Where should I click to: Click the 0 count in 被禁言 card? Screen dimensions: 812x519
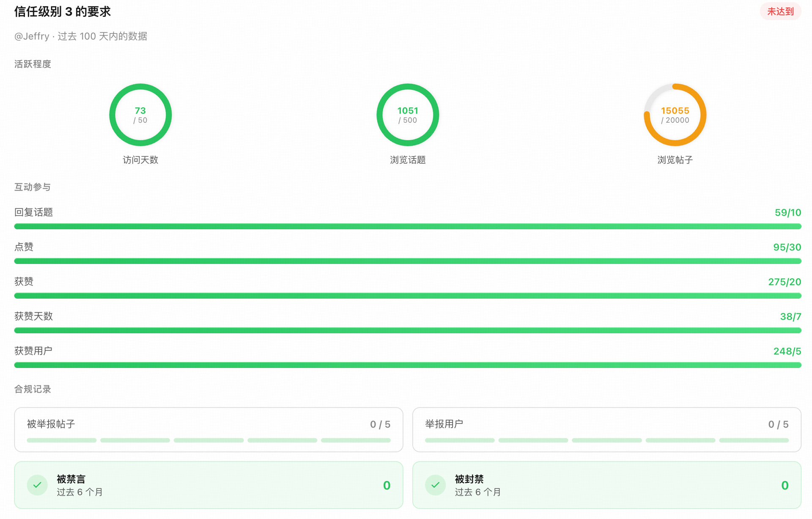tap(387, 486)
